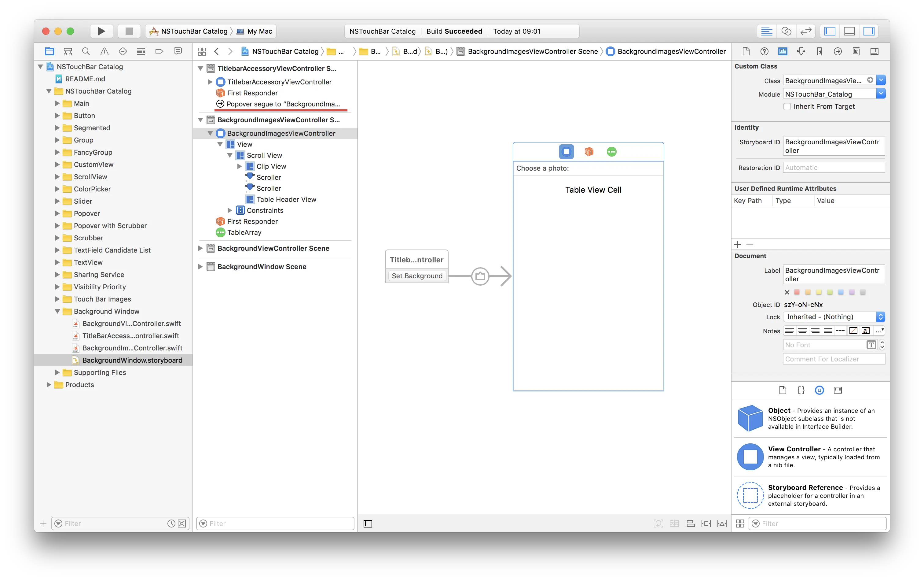Expand the BackgroundViewController Scene
924x581 pixels.
pyautogui.click(x=200, y=248)
